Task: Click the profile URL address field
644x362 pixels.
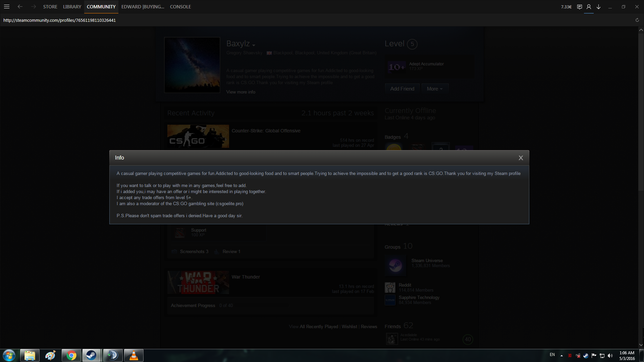Action: 60,20
